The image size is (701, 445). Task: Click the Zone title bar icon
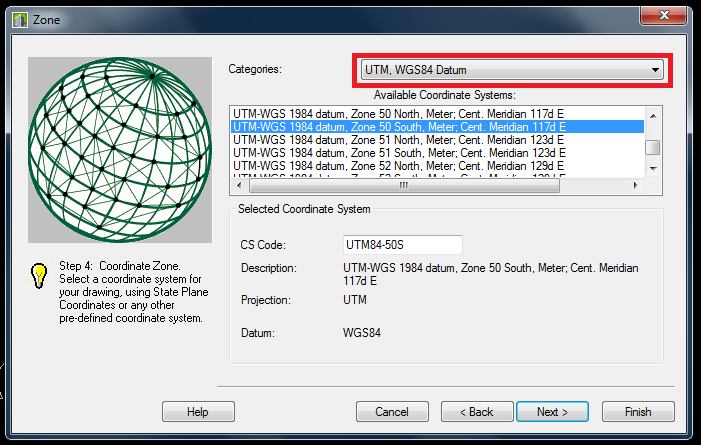click(x=20, y=20)
